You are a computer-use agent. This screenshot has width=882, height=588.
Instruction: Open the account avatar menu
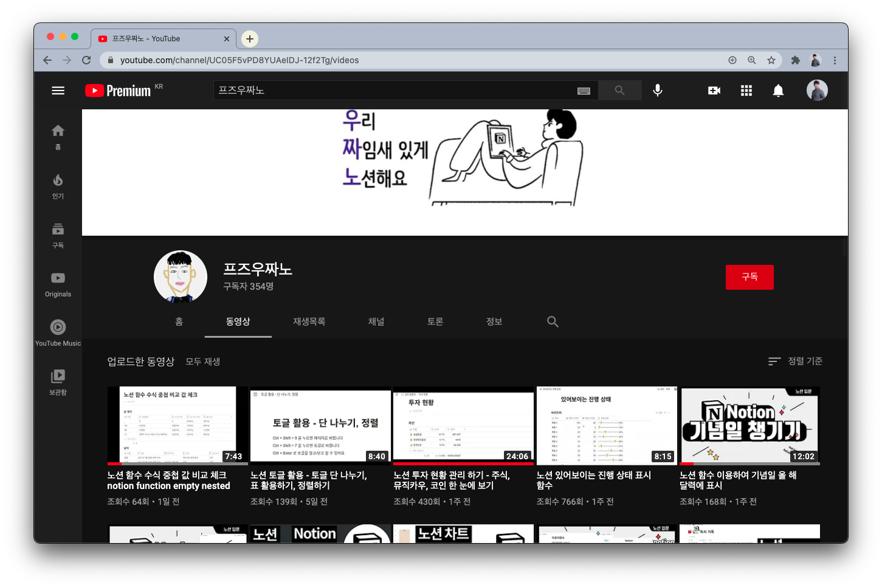click(x=817, y=91)
